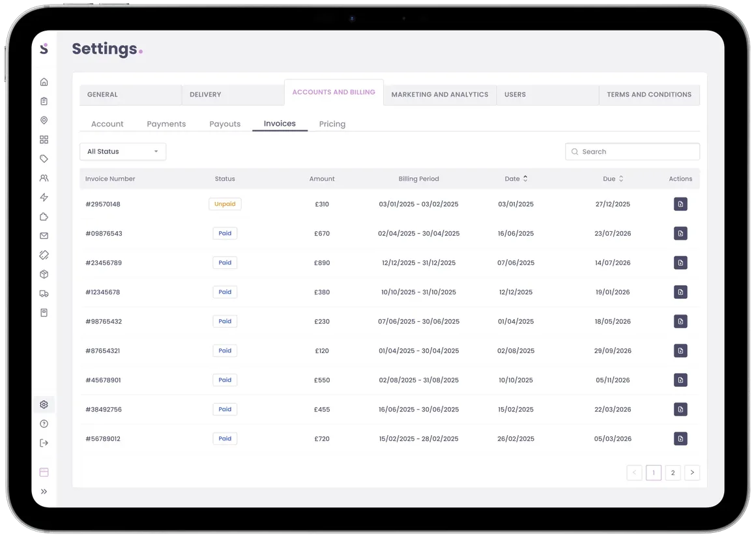Open the delivery truck icon in sidebar

(x=44, y=294)
